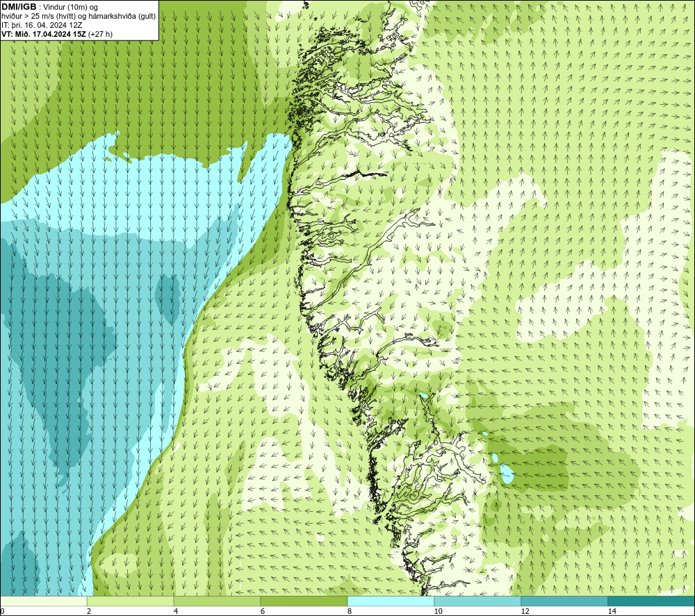Click the '(+27 h)' forecast offset text
Viewport: 695px width, 616px height.
(101, 34)
